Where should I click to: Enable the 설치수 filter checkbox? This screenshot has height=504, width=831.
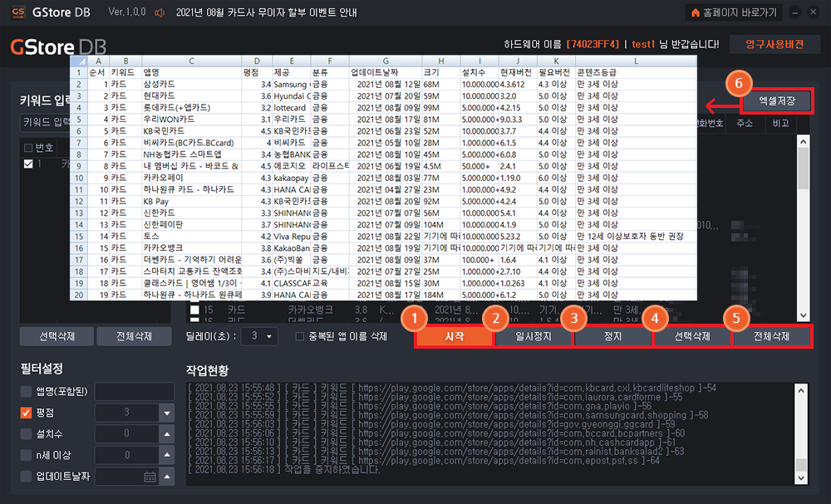tap(26, 433)
